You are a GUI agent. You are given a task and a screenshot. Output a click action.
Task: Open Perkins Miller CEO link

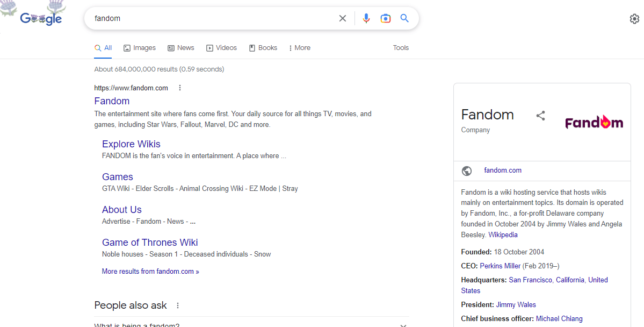point(500,266)
